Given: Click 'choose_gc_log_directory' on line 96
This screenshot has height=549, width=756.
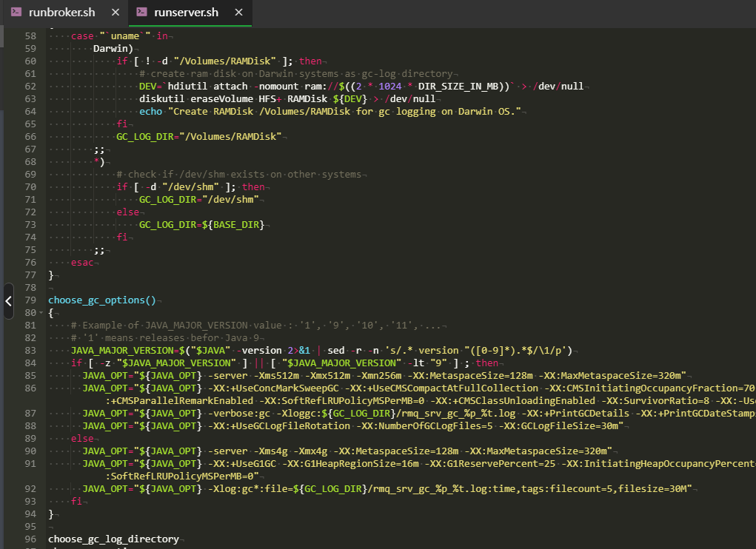Looking at the screenshot, I should (x=113, y=539).
